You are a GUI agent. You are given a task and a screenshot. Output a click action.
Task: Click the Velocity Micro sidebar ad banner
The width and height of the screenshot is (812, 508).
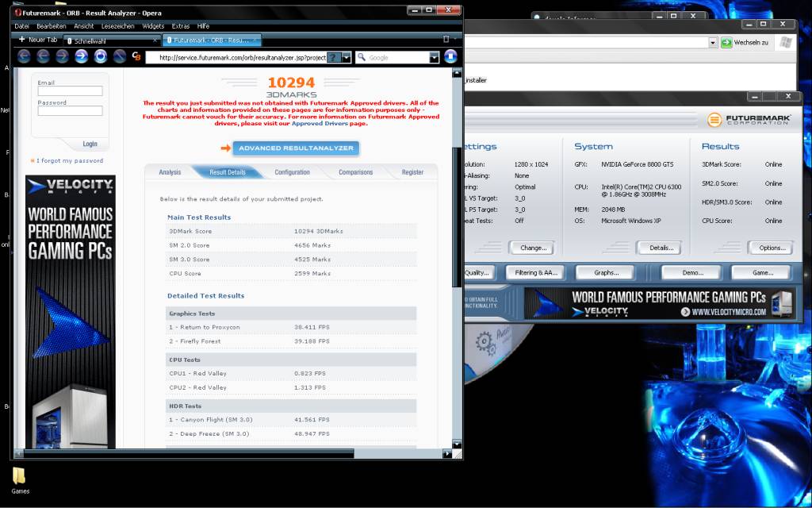coord(71,311)
